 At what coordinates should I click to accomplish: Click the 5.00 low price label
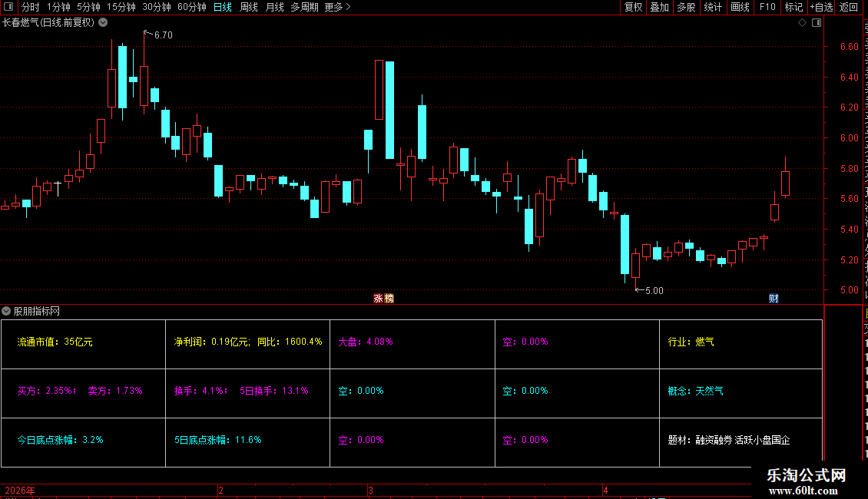(x=654, y=290)
